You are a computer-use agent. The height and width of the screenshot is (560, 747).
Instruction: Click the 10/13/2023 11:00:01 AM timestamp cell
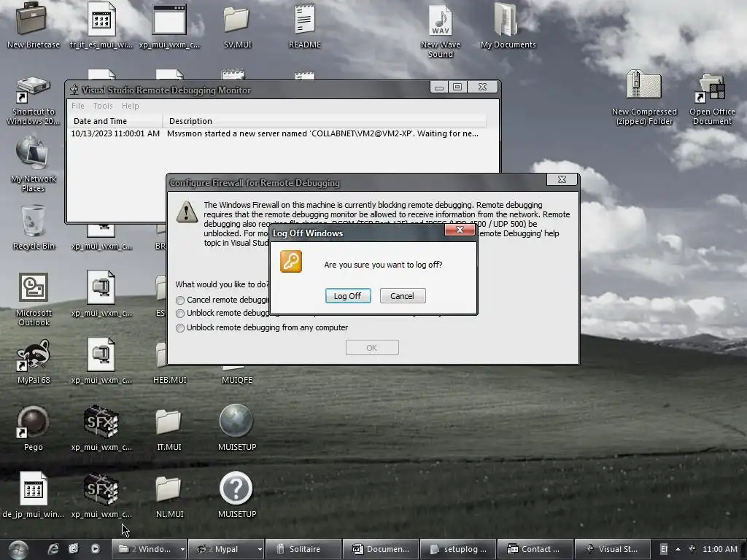[x=115, y=134]
